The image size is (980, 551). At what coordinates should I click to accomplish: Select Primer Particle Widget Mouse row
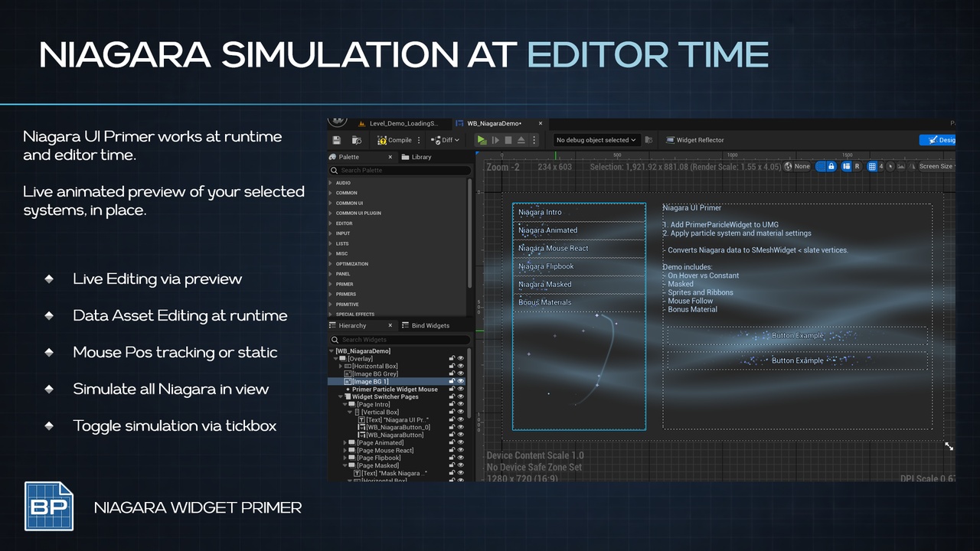(x=395, y=389)
